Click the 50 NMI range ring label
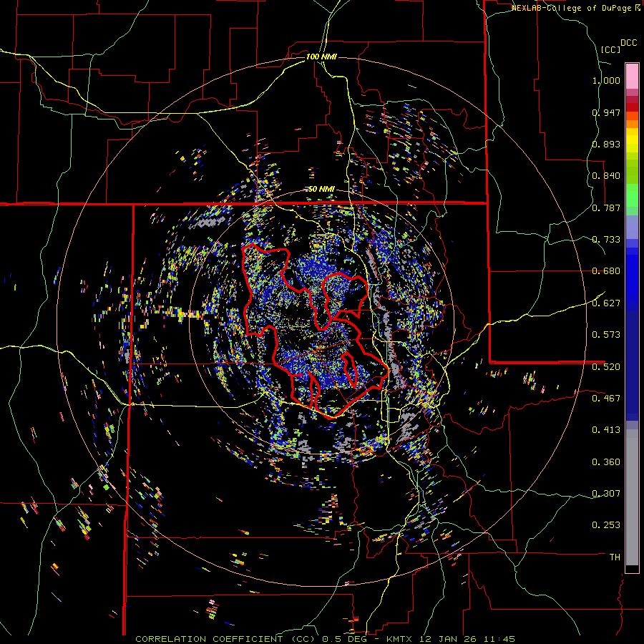 point(321,189)
